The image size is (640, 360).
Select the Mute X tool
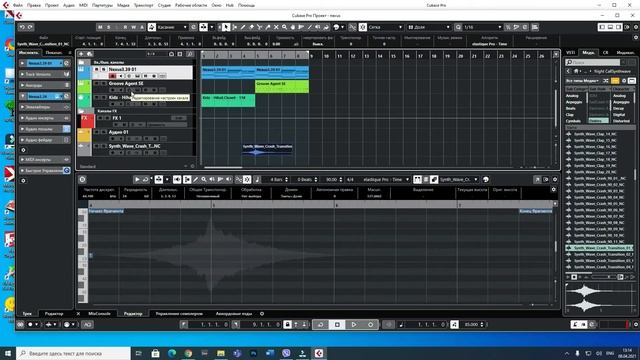click(276, 27)
